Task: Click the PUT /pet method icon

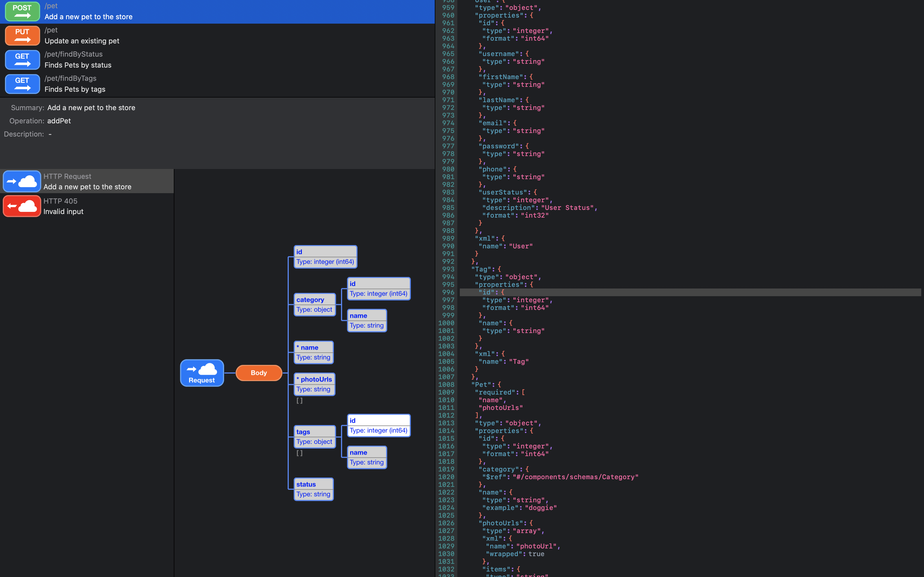Action: pos(22,35)
